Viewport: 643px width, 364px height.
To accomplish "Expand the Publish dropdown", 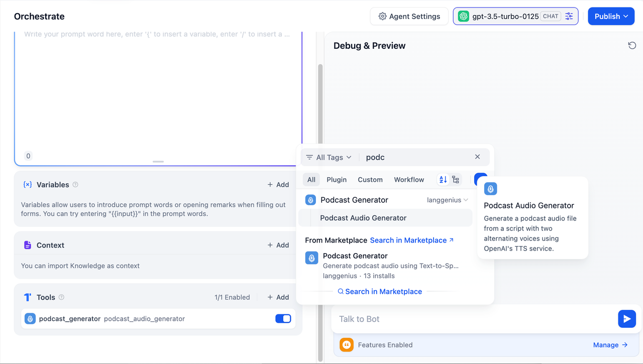I will coord(611,16).
